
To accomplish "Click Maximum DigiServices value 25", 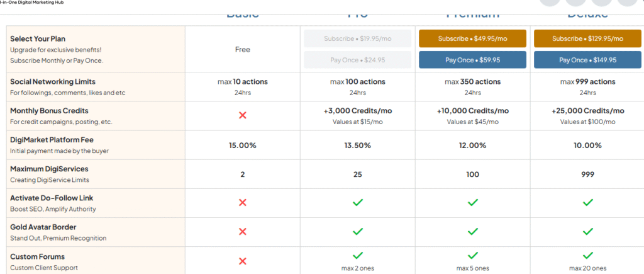I will pyautogui.click(x=358, y=174).
